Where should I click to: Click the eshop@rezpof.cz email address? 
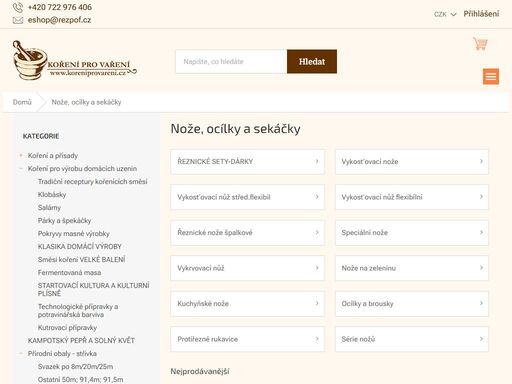pos(59,20)
